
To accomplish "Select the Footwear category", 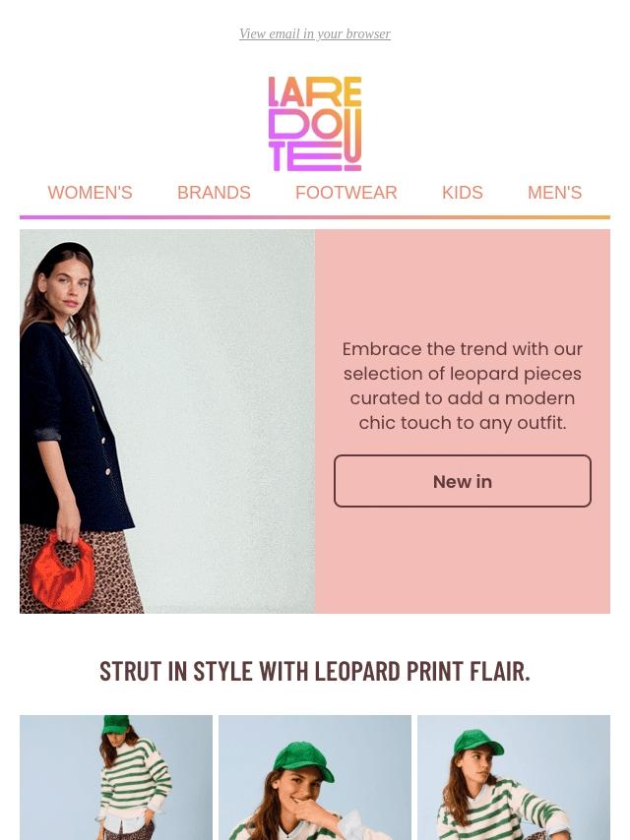I will click(x=346, y=193).
